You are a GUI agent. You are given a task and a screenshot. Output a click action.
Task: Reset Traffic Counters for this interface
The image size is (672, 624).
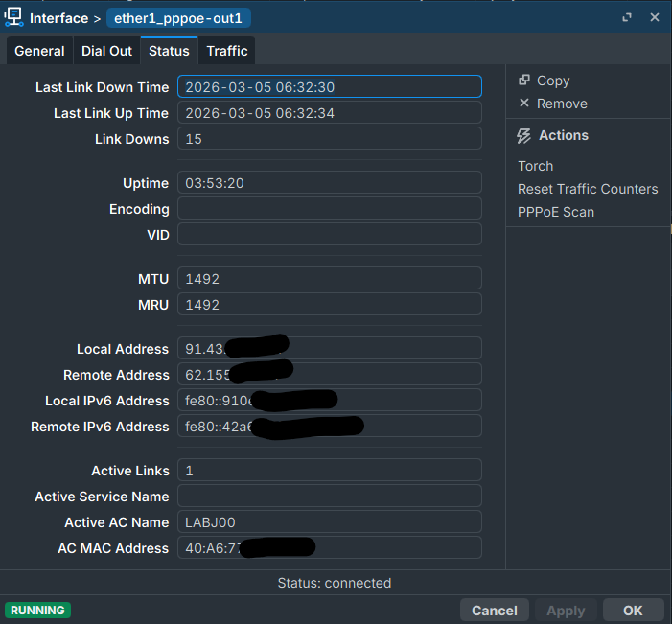pos(588,189)
